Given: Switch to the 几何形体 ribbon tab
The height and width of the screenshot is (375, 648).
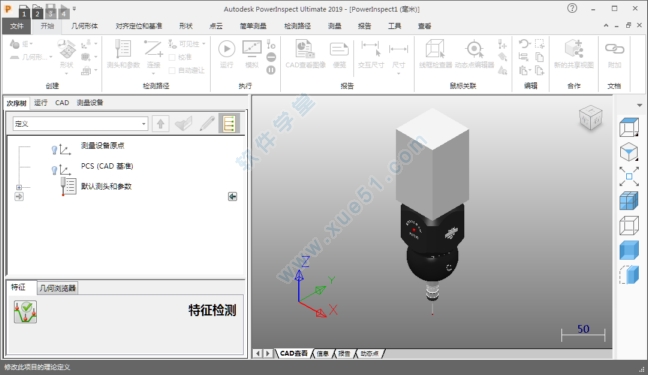Looking at the screenshot, I should 84,26.
